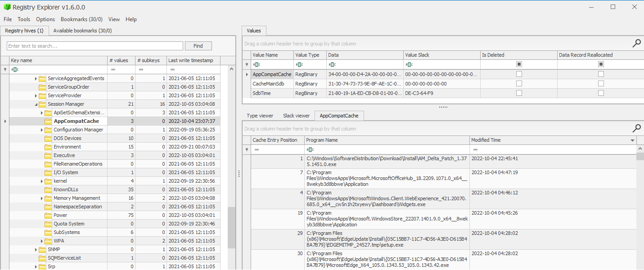Toggle Data Record Reallocated checkbox for CacheMainSdb
The width and height of the screenshot is (644, 270).
pyautogui.click(x=600, y=83)
